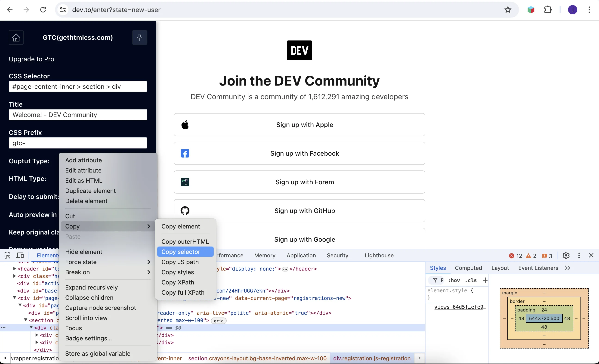Click Upgrade to Pro link
The image size is (599, 364).
point(31,59)
